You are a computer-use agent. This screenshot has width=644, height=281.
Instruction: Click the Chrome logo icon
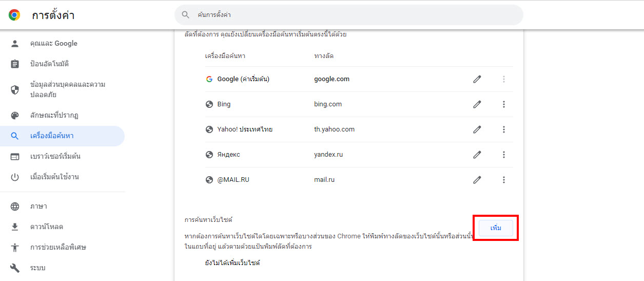coord(14,15)
